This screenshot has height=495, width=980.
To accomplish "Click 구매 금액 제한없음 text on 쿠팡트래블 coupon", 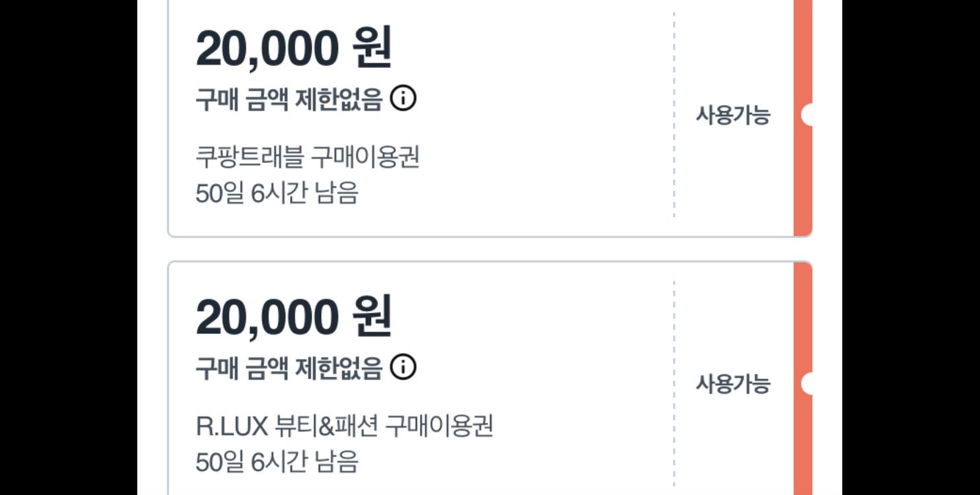I will point(289,100).
